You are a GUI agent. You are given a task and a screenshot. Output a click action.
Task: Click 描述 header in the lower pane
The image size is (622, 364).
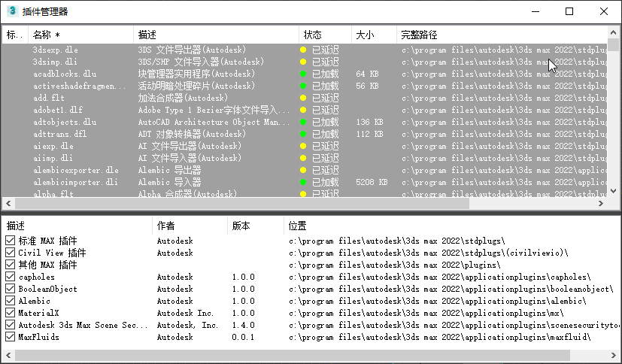[x=77, y=226]
